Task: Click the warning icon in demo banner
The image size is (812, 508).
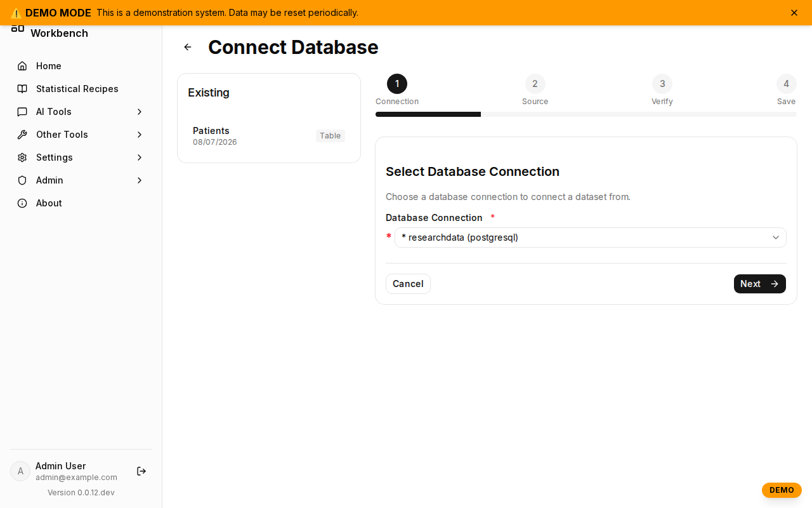Action: [x=16, y=13]
